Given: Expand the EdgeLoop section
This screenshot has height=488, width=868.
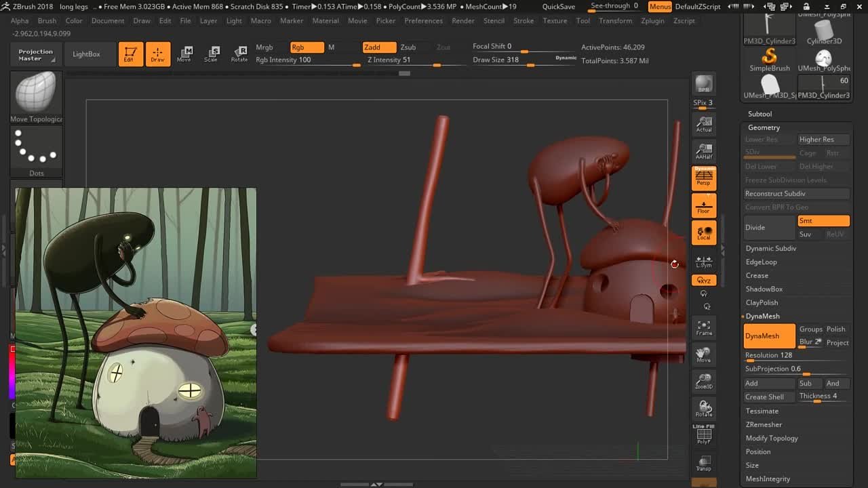Looking at the screenshot, I should tap(762, 262).
